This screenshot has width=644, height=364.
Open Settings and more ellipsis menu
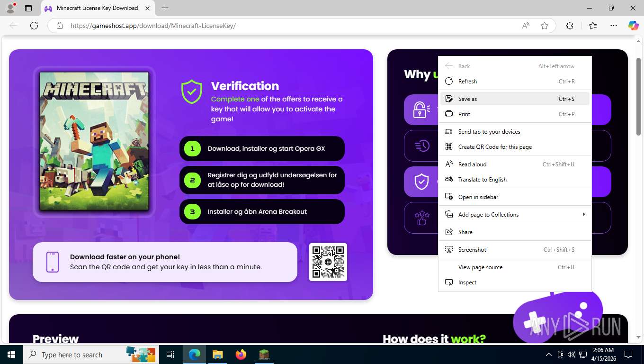614,26
